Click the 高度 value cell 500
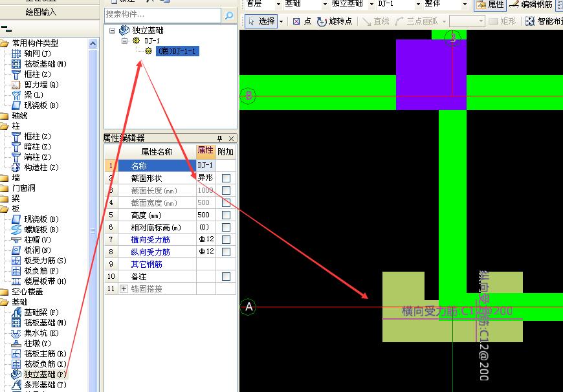 click(x=206, y=215)
